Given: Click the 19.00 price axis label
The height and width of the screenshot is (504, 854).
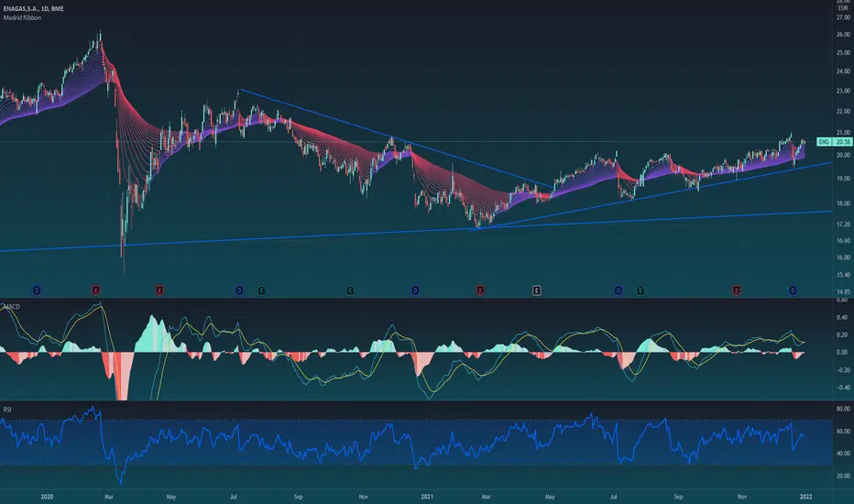Looking at the screenshot, I should pos(843,178).
